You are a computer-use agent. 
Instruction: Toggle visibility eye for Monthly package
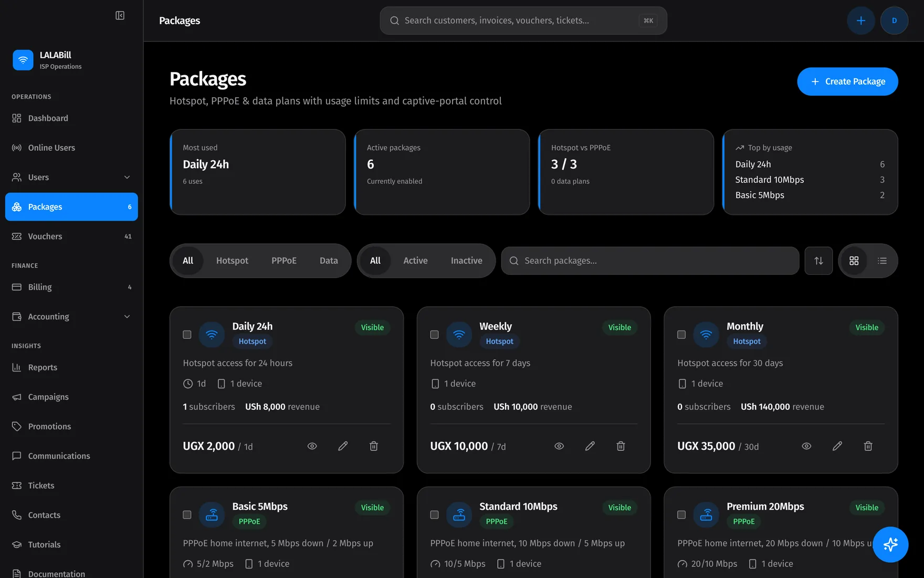[806, 446]
